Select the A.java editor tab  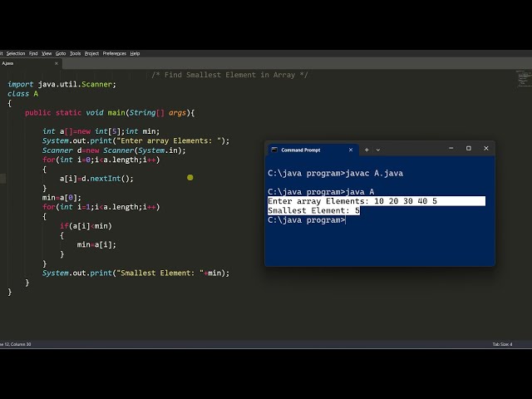pos(31,63)
